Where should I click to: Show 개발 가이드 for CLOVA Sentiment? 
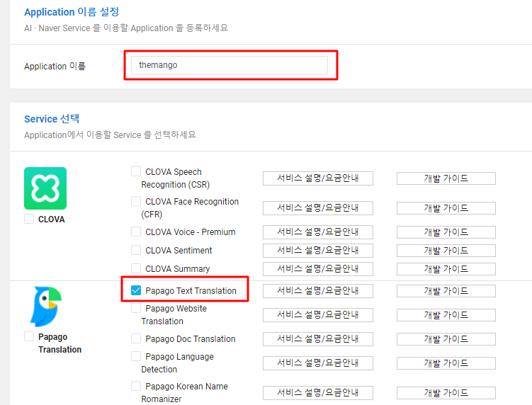tap(446, 251)
